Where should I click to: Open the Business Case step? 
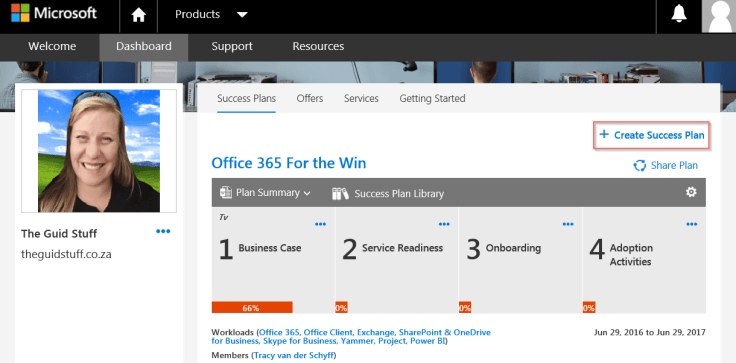coord(270,248)
